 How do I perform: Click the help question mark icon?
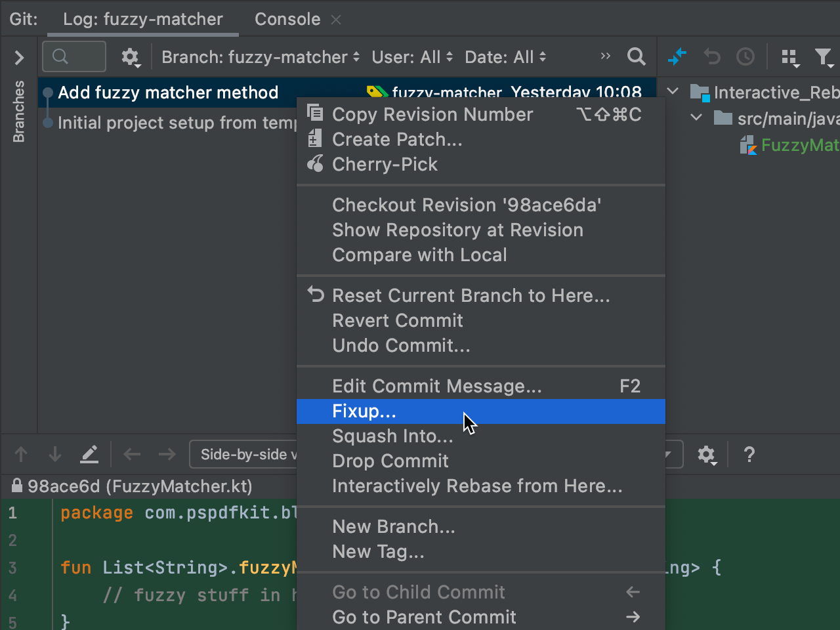click(749, 454)
